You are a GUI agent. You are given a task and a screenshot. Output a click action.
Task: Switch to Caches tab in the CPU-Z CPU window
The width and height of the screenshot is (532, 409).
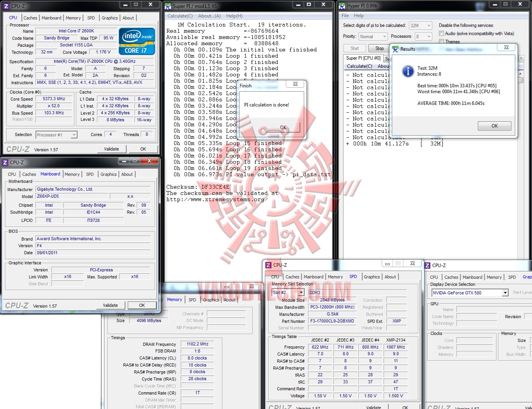(30, 18)
